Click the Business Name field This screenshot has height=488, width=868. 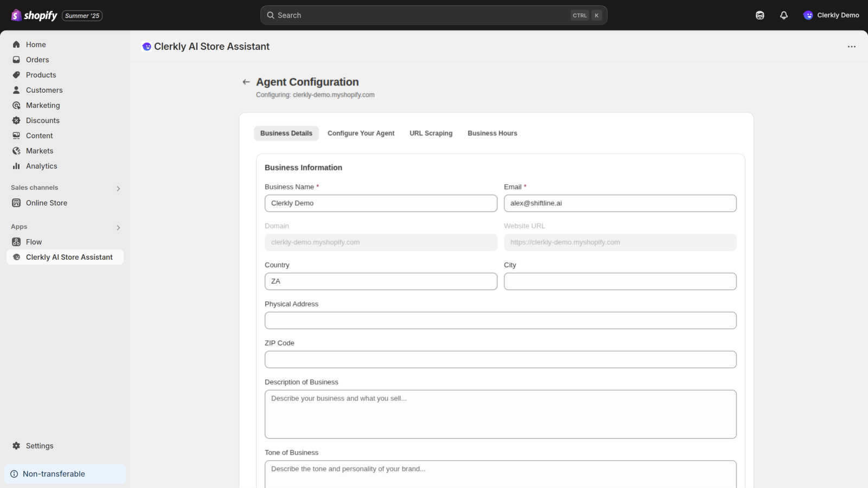pos(381,203)
